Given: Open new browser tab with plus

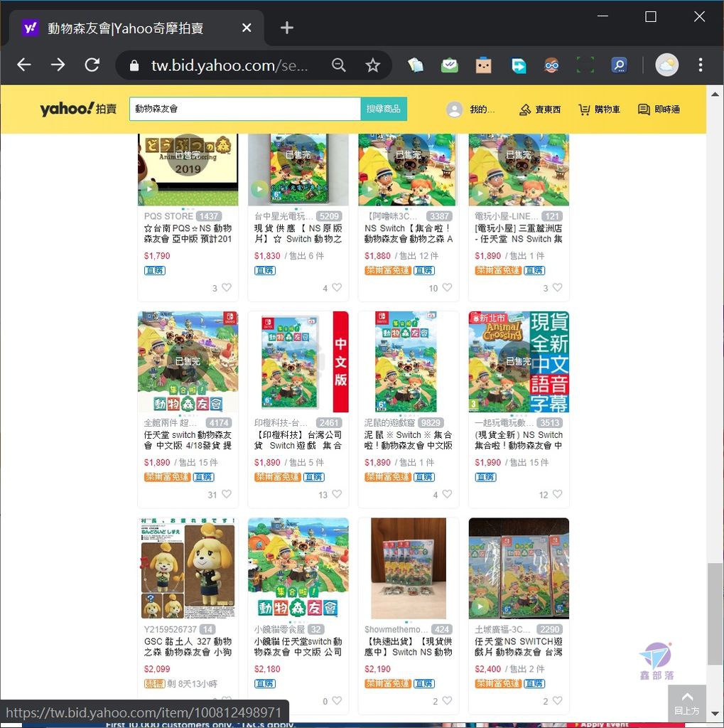Looking at the screenshot, I should (x=287, y=28).
